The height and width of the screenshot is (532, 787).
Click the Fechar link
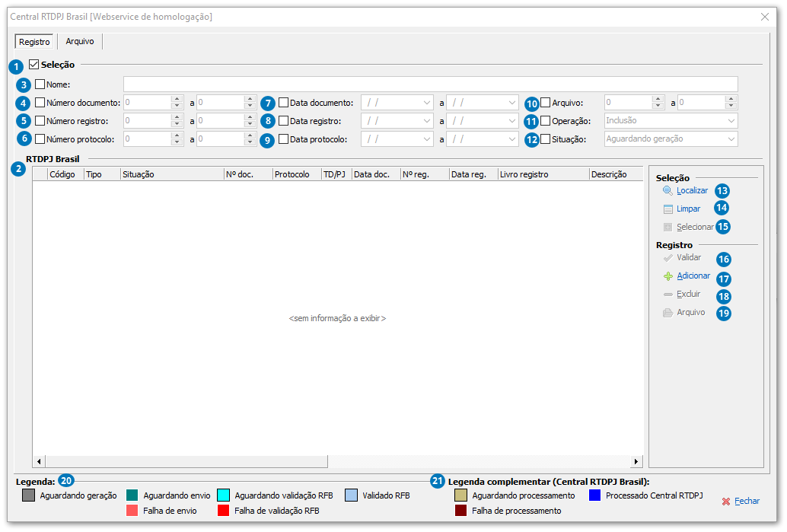click(747, 501)
